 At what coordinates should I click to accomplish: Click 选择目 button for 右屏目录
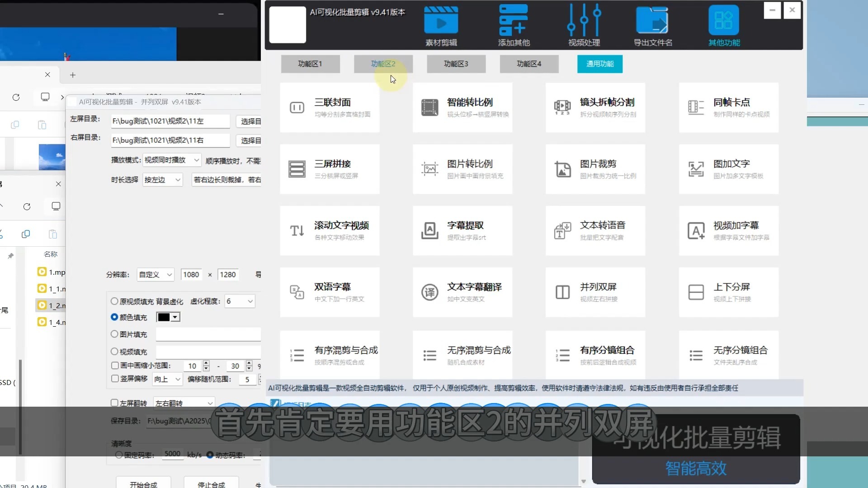[x=249, y=141]
